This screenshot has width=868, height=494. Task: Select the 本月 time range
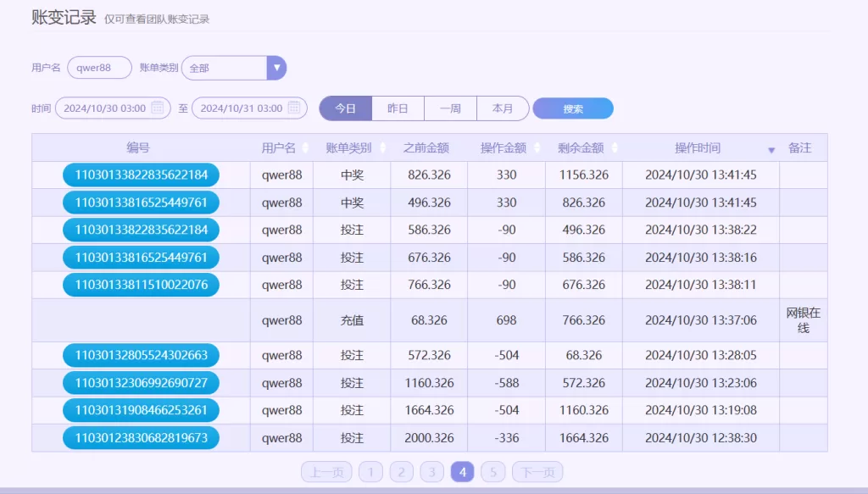503,108
